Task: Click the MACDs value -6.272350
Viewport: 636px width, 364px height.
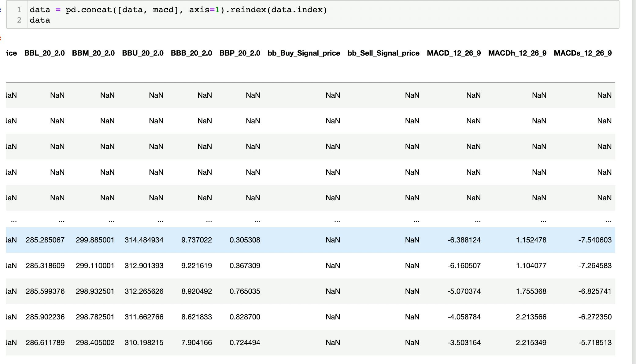Action: coord(595,317)
